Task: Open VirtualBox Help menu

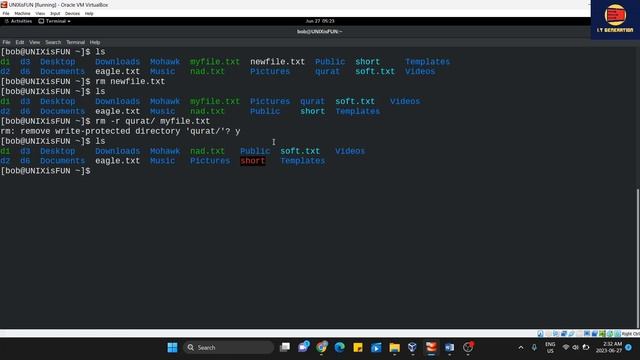Action: (x=89, y=13)
